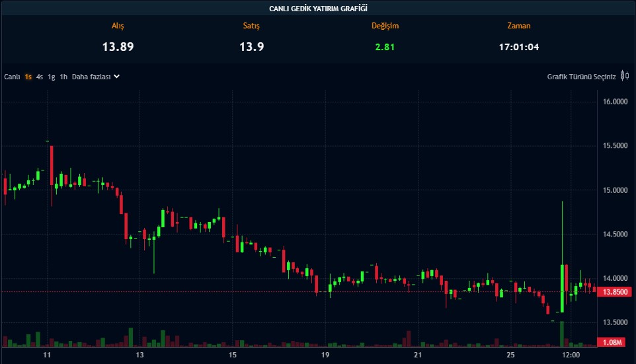The height and width of the screenshot is (364, 636).
Task: Select the 1h timeframe
Action: tap(63, 77)
